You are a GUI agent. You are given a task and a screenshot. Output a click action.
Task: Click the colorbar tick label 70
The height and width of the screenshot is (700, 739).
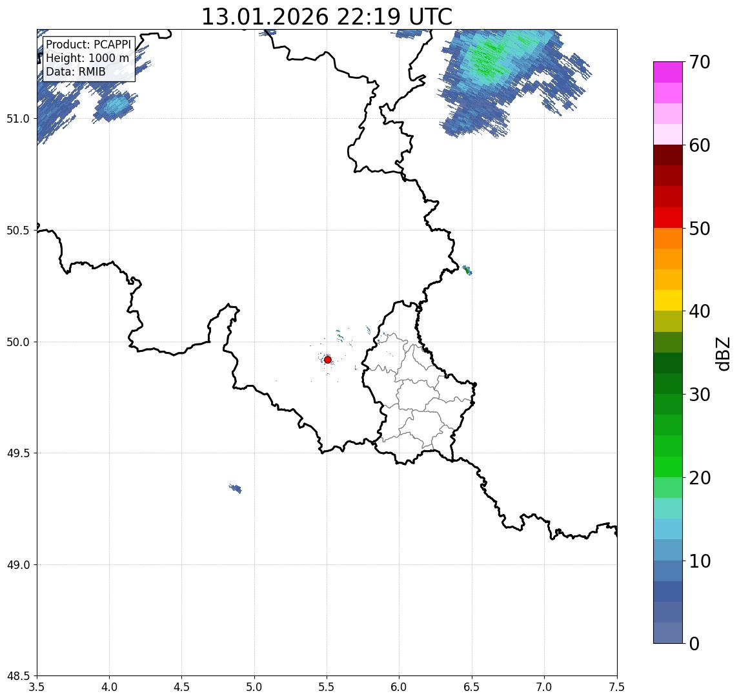point(700,62)
